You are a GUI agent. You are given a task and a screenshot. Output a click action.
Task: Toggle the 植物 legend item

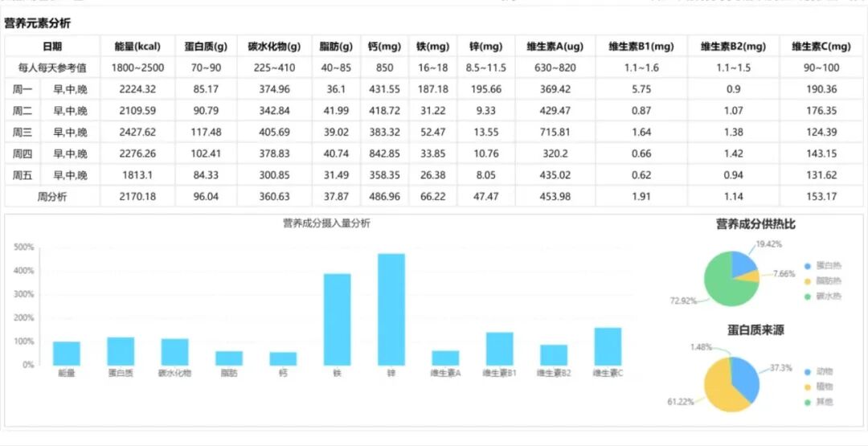819,387
